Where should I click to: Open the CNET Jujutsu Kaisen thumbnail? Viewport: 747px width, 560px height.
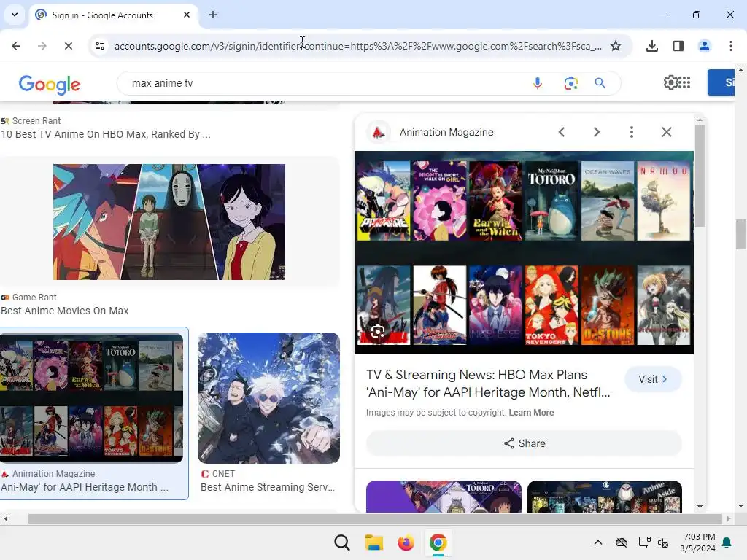pos(268,397)
